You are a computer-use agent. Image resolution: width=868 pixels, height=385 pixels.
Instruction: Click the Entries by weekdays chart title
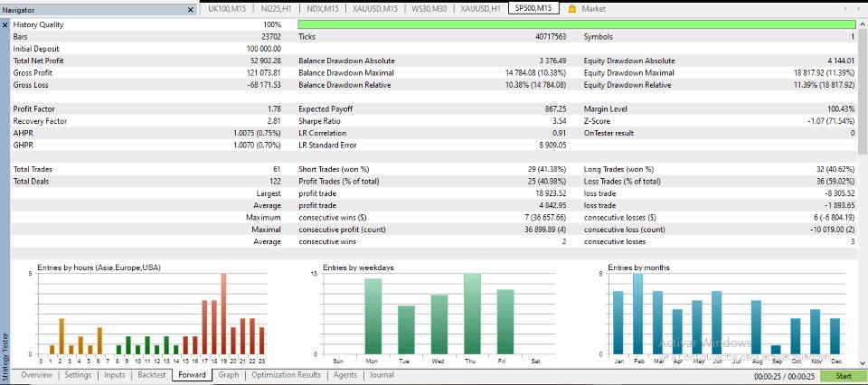(x=358, y=268)
